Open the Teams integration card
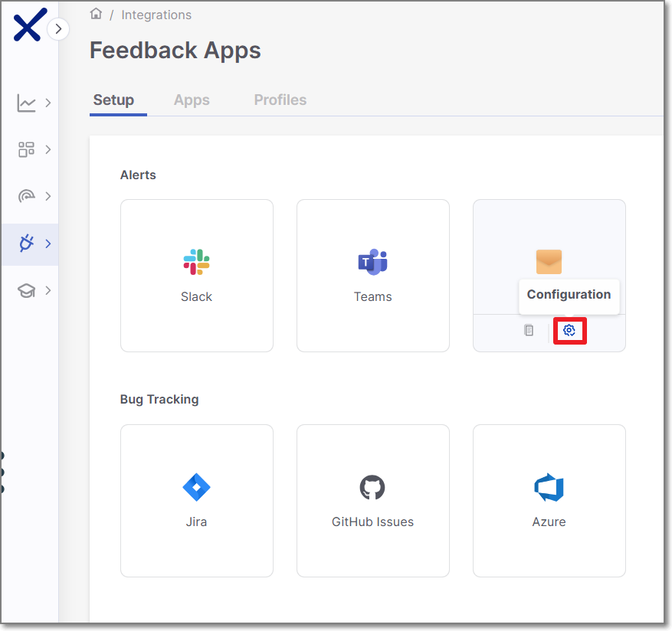This screenshot has height=631, width=672. (373, 276)
